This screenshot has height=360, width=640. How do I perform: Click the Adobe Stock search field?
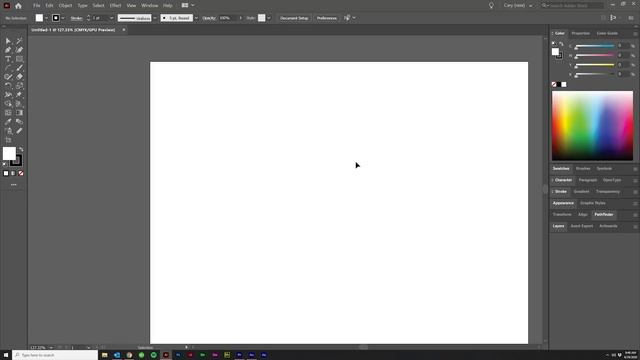coord(572,6)
